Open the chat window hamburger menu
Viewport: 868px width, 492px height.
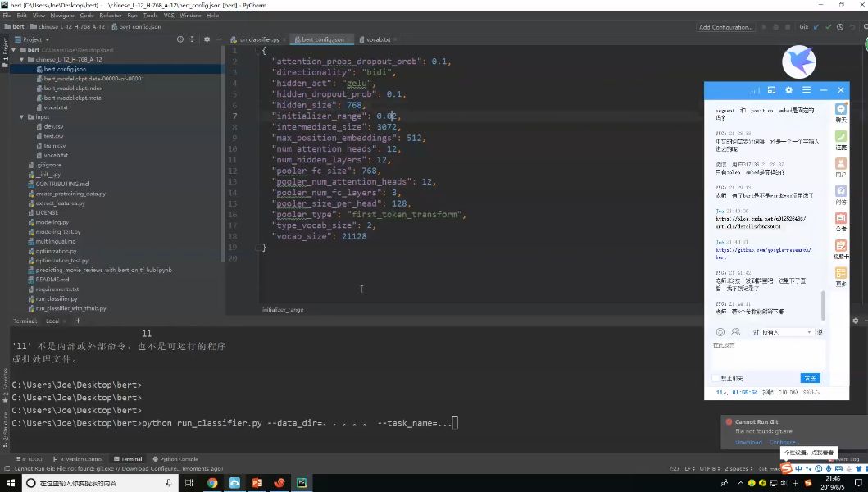click(807, 90)
